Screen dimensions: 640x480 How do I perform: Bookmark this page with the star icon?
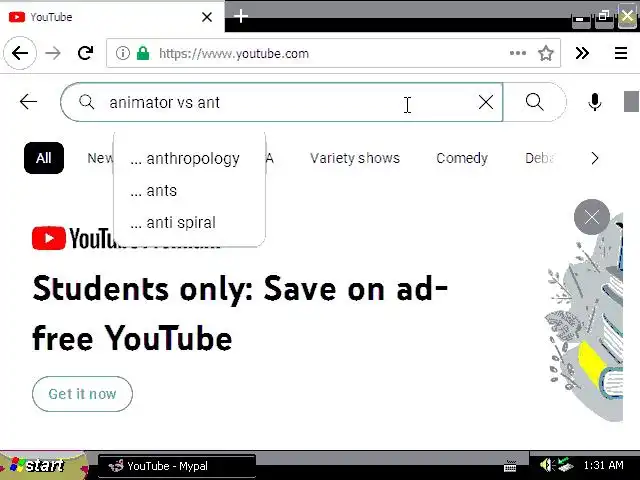[x=545, y=53]
